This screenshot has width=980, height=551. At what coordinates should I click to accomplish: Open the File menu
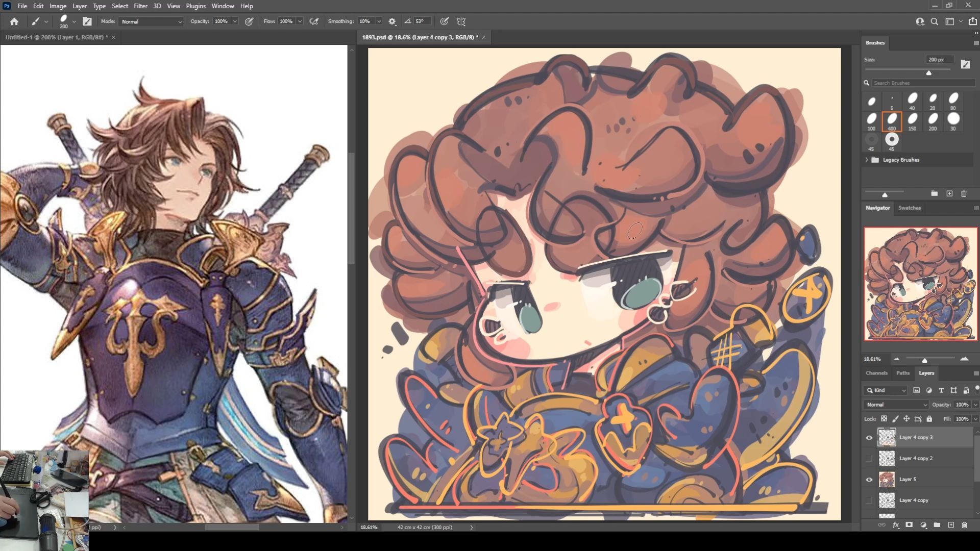(x=22, y=6)
